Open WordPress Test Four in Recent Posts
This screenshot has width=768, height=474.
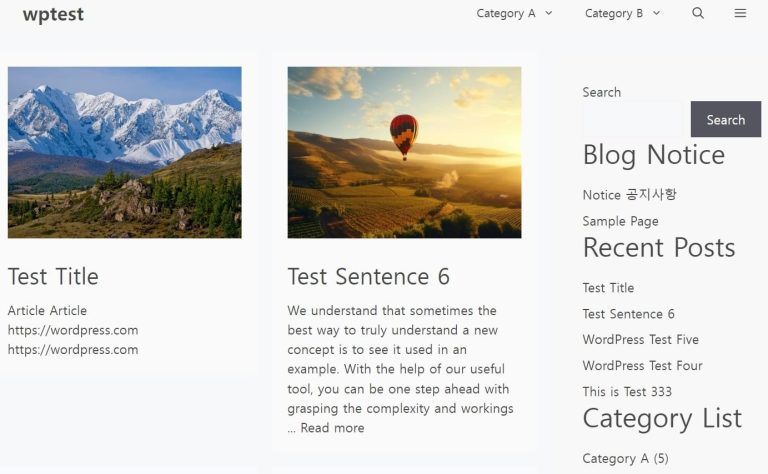point(642,365)
